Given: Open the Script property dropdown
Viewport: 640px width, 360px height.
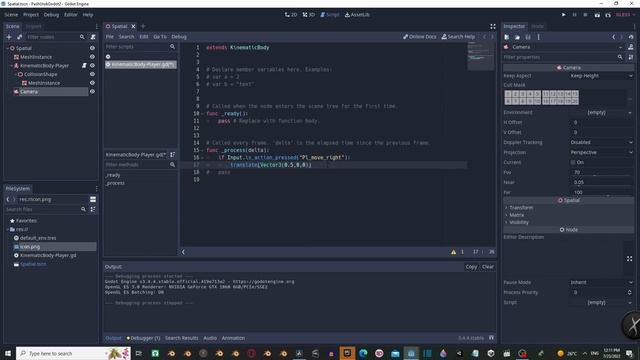Looking at the screenshot, I should (601, 302).
